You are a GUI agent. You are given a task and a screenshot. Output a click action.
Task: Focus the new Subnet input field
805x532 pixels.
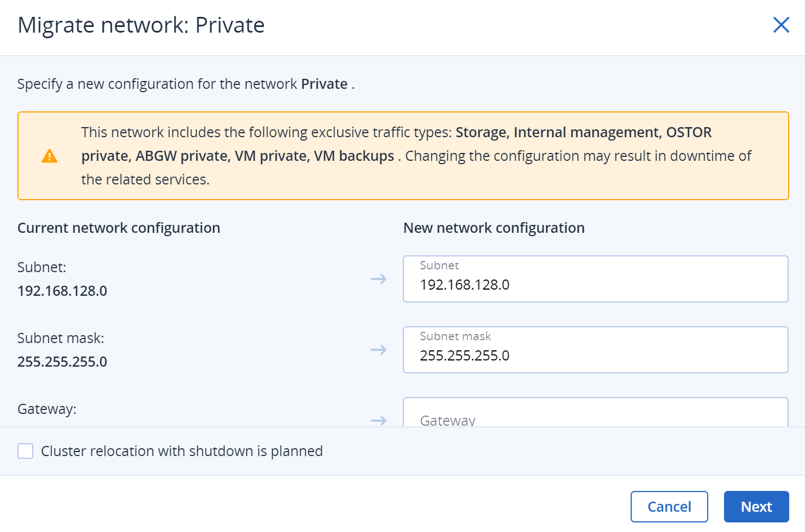595,284
